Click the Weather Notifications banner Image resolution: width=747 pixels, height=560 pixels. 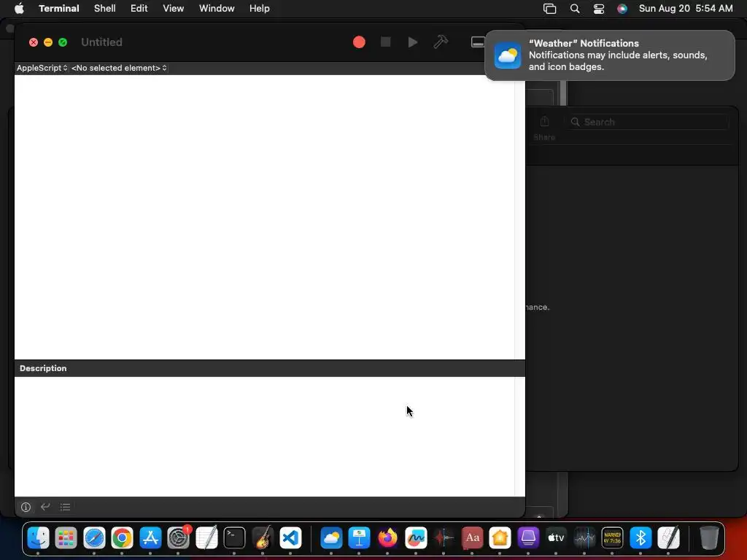click(609, 55)
